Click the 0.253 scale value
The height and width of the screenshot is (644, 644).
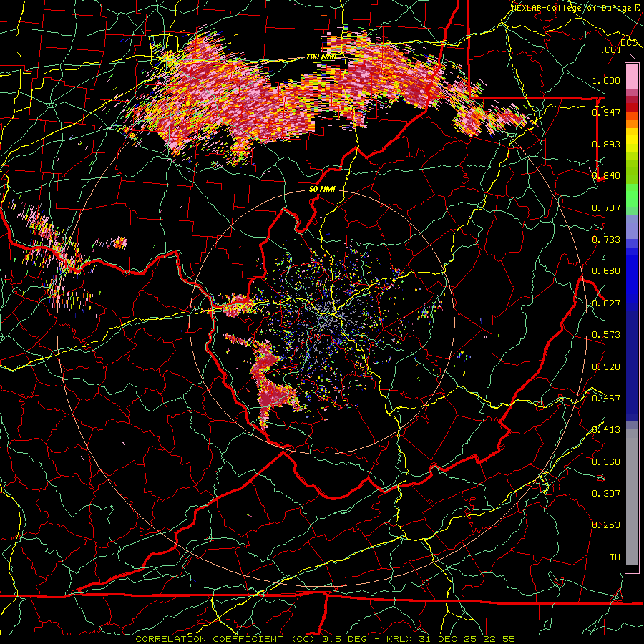point(606,525)
